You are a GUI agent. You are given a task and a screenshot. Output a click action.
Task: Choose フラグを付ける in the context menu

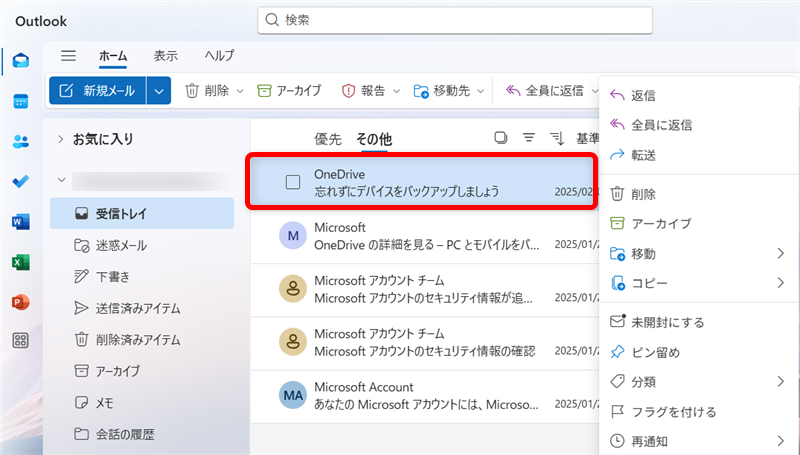pos(698,411)
